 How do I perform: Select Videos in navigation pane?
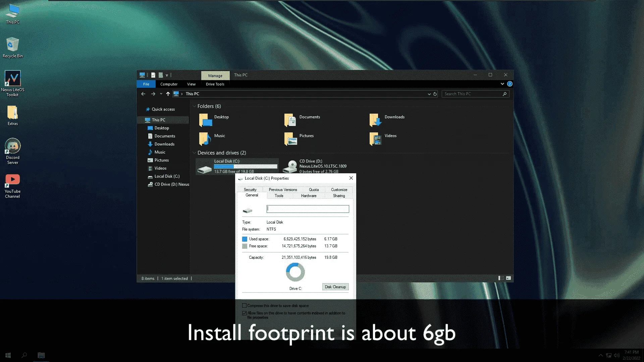(x=160, y=168)
